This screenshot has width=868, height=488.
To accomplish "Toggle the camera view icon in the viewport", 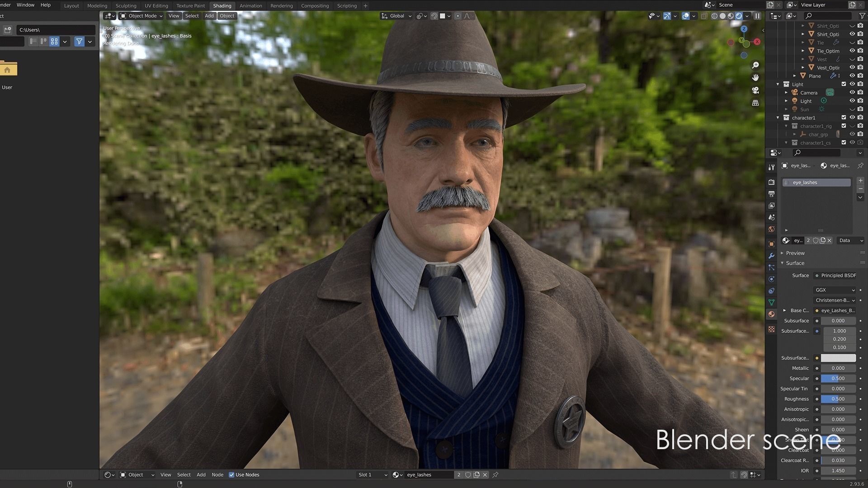I will [x=755, y=90].
